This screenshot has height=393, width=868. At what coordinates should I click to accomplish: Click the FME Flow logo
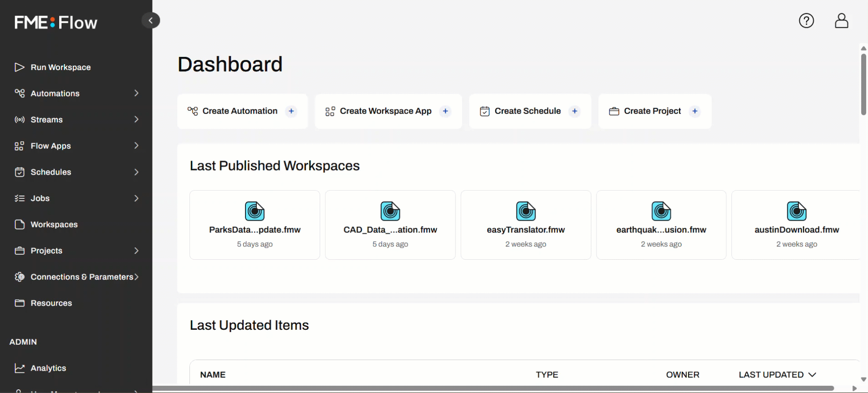pyautogui.click(x=56, y=22)
